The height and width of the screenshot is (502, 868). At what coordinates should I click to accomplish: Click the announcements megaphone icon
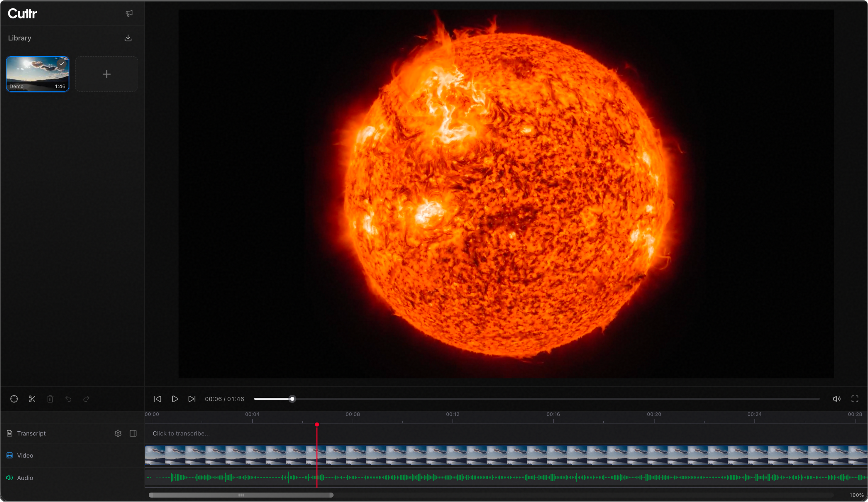(x=129, y=13)
